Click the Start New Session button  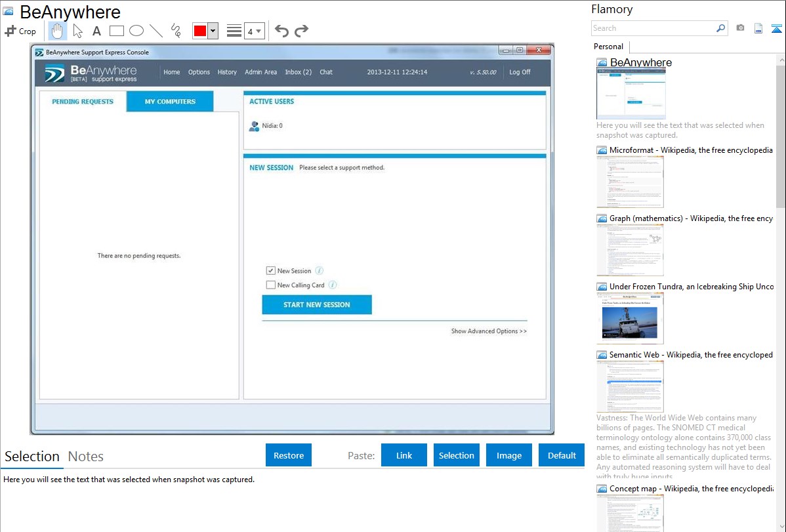tap(317, 304)
